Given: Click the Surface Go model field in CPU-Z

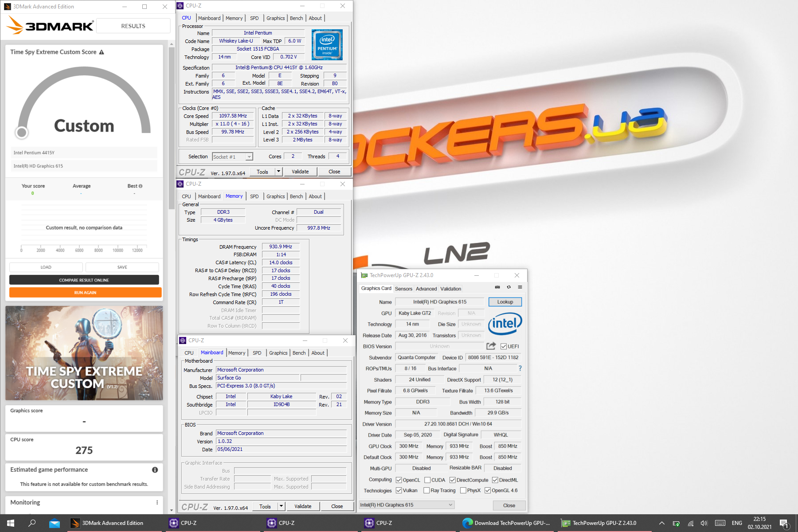Looking at the screenshot, I should pos(258,378).
